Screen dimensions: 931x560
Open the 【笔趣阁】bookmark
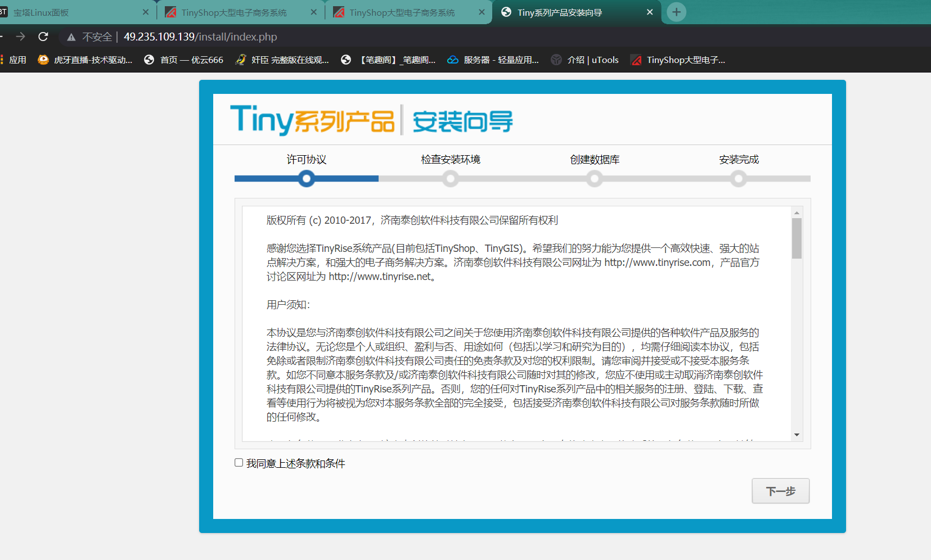click(388, 60)
